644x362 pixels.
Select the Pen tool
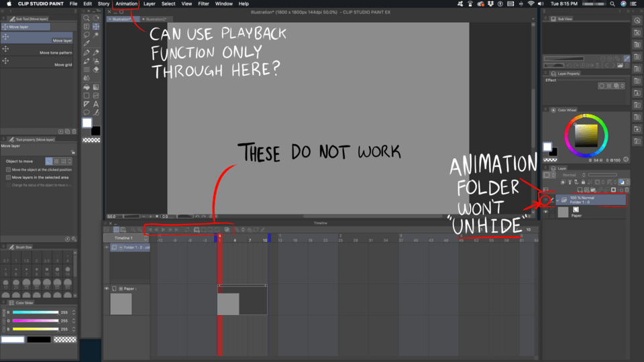point(87,52)
